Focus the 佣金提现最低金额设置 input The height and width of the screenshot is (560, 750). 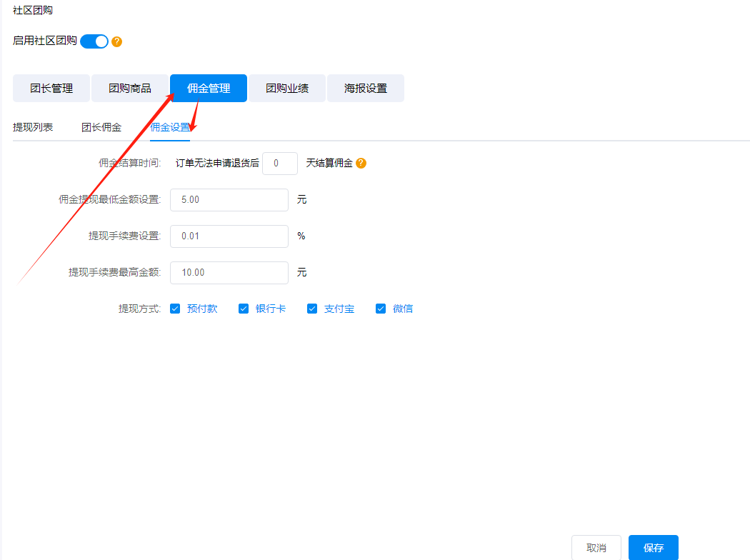[x=229, y=200]
